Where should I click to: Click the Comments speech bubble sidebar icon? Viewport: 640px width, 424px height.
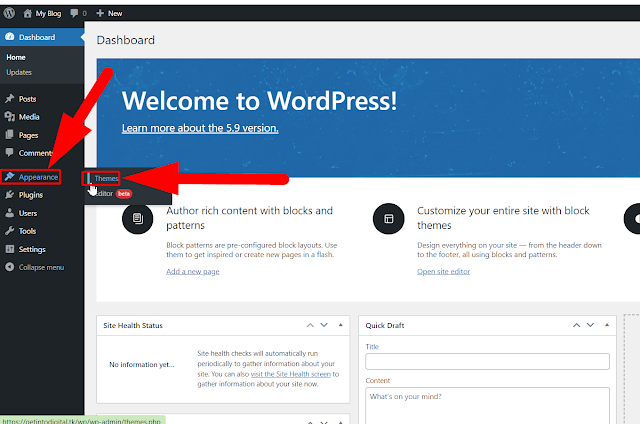9,153
